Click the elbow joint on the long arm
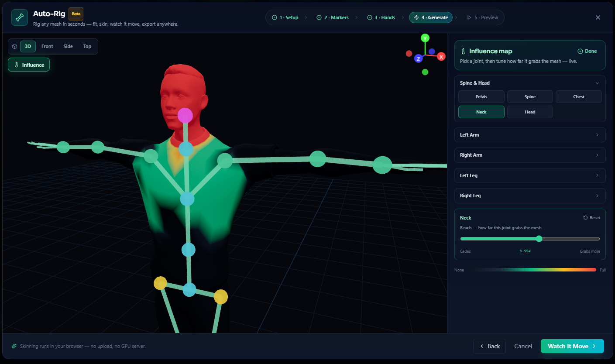Screen dimensions: 615x364 coord(318,158)
